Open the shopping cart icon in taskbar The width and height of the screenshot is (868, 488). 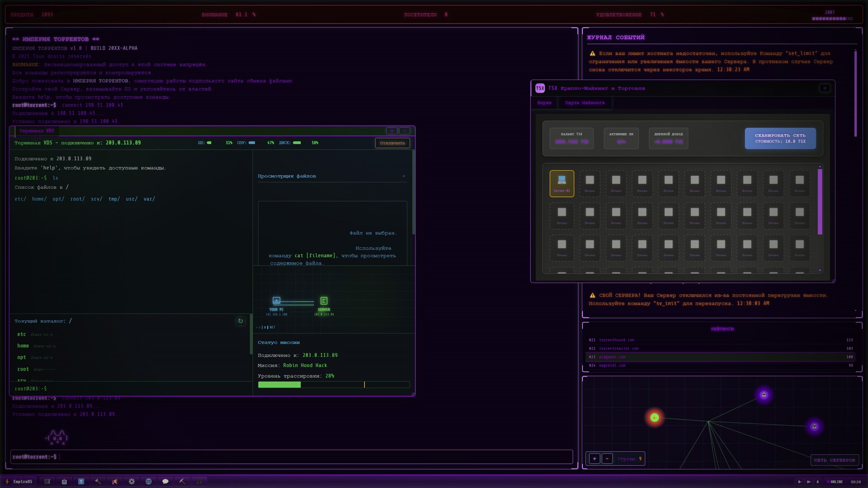pyautogui.click(x=47, y=481)
